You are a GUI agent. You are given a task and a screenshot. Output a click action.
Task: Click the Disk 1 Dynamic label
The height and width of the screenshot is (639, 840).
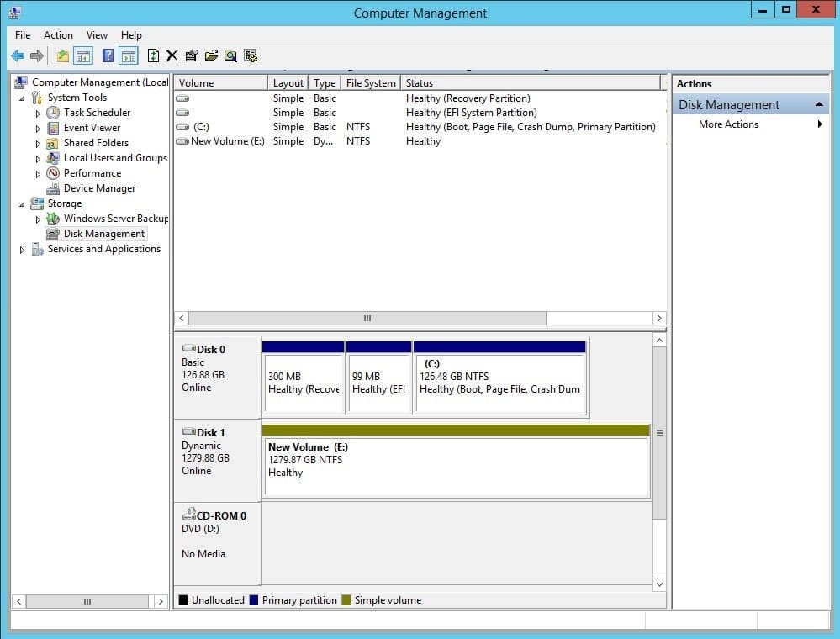[x=217, y=461]
